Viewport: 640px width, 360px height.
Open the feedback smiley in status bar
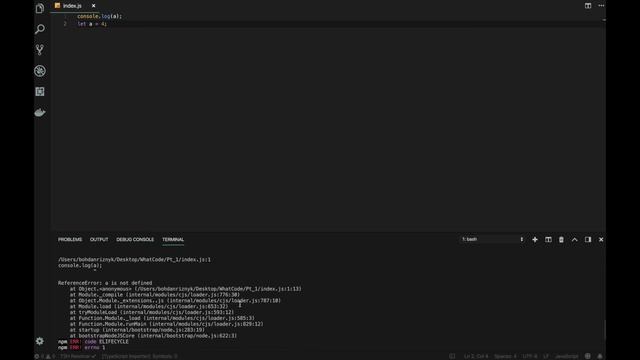click(588, 356)
